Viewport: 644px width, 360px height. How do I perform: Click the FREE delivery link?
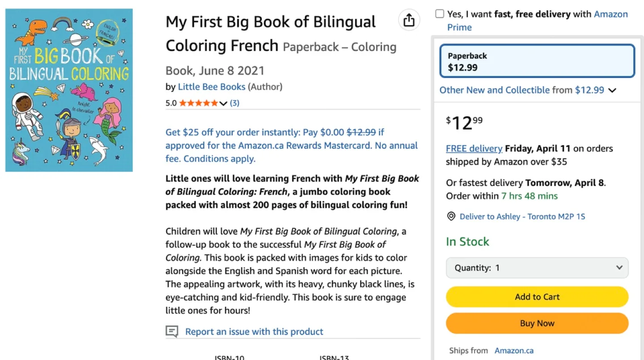point(474,148)
